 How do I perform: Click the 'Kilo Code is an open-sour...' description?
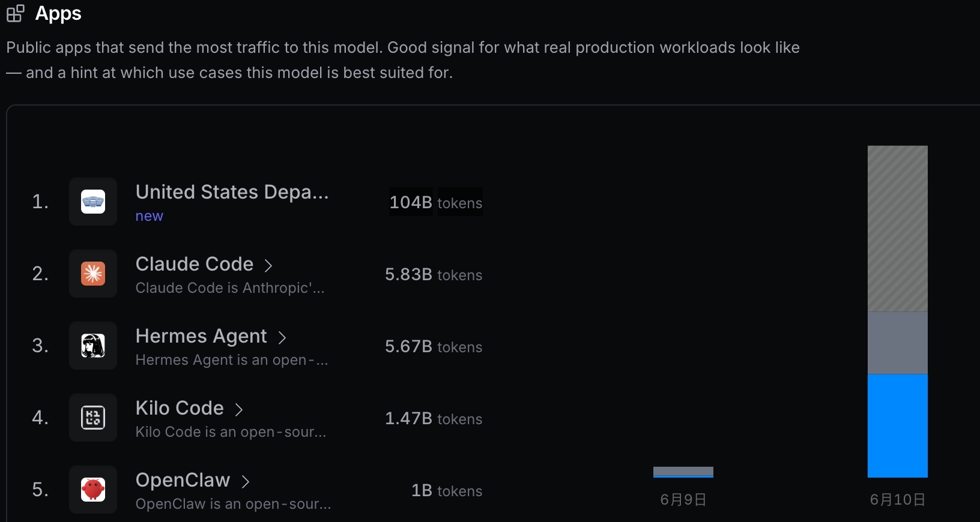[x=231, y=432]
